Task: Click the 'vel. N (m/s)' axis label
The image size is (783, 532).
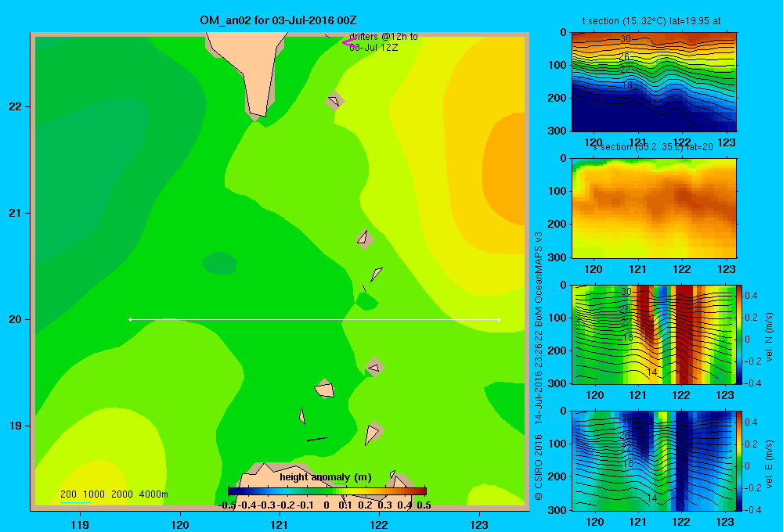Action: 769,337
